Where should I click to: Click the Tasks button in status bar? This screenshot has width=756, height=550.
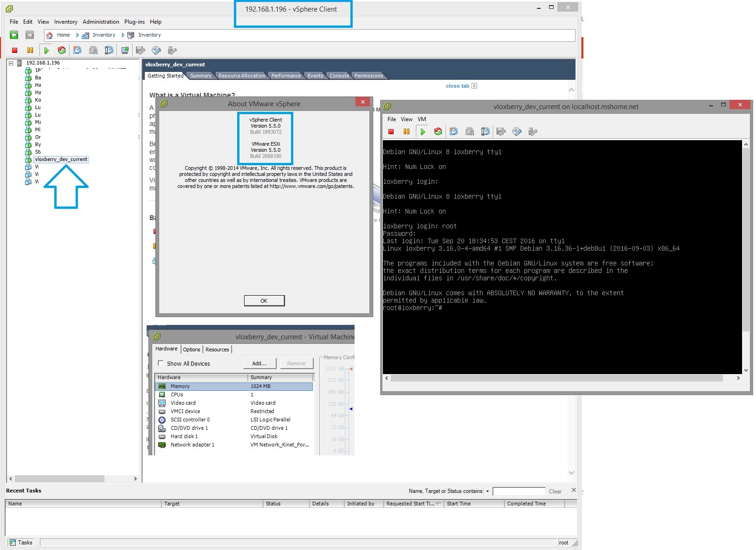point(21,543)
